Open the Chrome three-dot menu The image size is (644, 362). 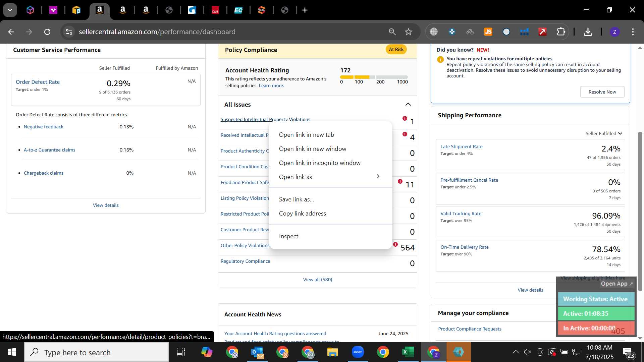coord(633,32)
